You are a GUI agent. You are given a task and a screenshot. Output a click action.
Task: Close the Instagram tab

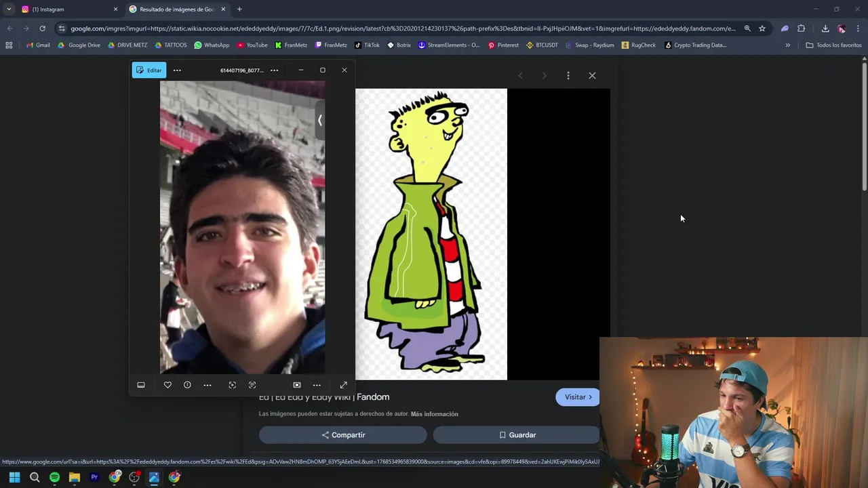coord(115,9)
